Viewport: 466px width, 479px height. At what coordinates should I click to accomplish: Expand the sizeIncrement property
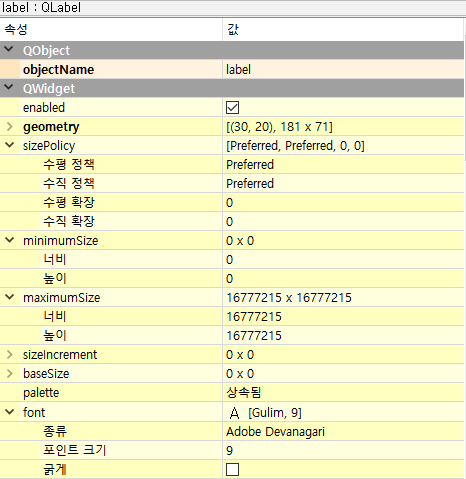(x=9, y=354)
